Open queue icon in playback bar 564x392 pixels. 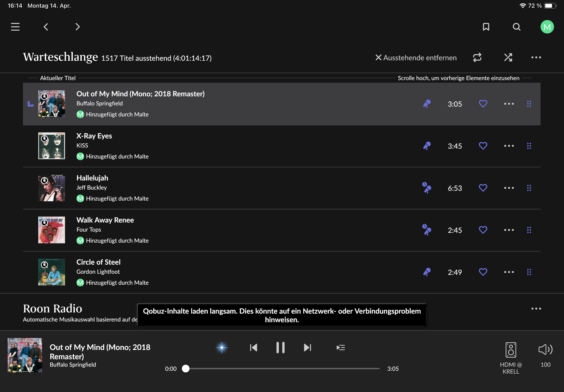(x=341, y=348)
